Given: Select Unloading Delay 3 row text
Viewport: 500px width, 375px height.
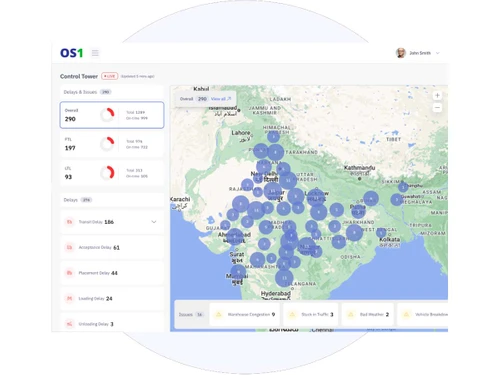Looking at the screenshot, I should coord(96,324).
